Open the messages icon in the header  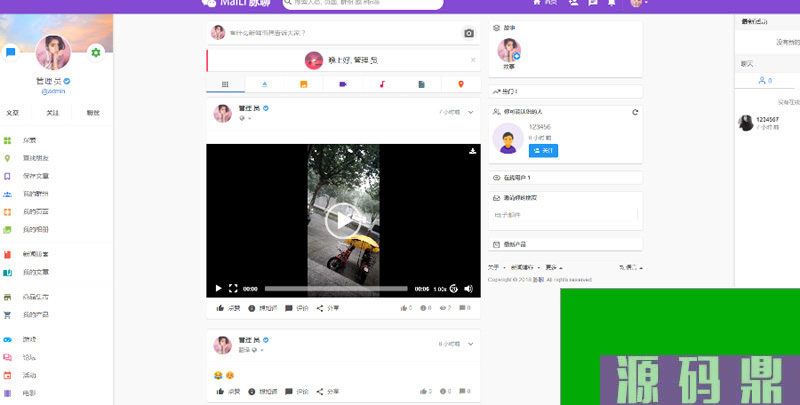coord(592,3)
